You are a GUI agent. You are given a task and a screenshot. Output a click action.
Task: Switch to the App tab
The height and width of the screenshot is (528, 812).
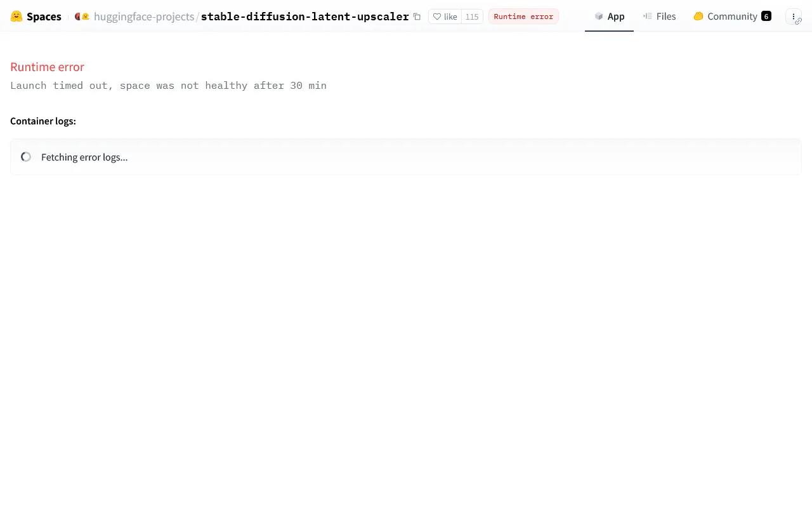609,16
